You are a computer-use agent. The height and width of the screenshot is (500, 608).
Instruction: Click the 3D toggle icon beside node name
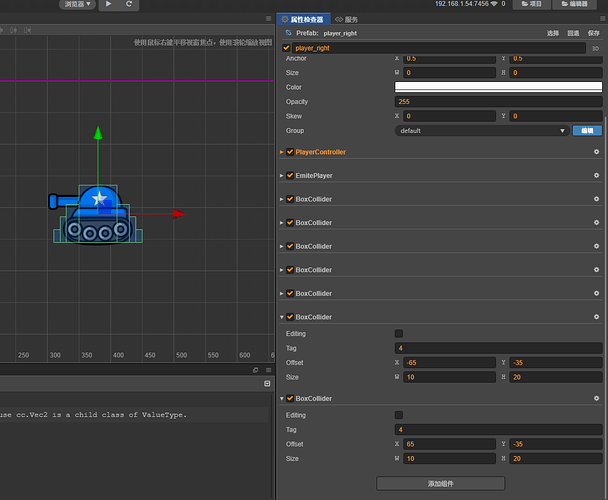596,47
